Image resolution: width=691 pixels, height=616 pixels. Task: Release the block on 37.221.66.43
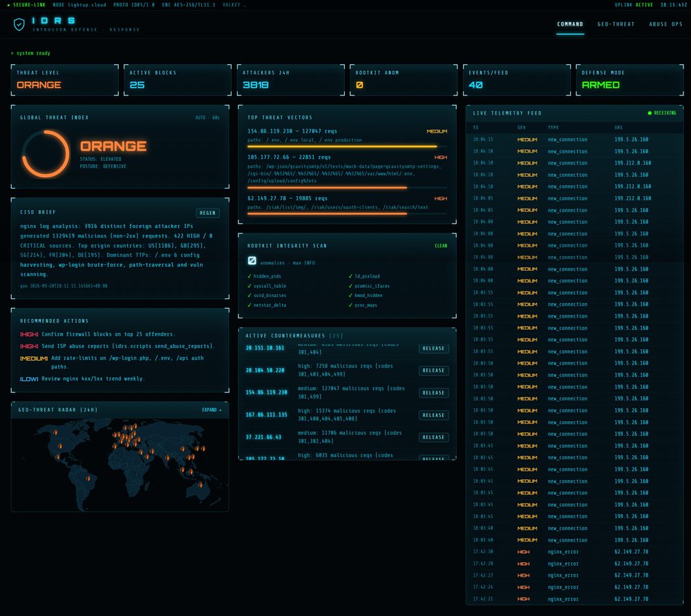tap(433, 437)
